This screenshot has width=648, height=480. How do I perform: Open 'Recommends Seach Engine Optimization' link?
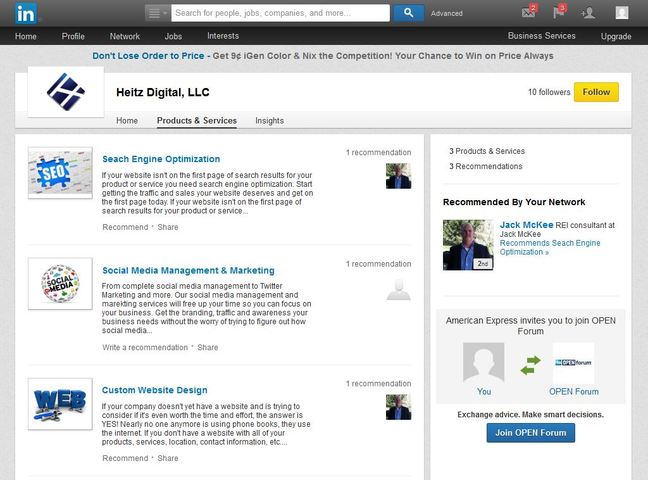550,247
